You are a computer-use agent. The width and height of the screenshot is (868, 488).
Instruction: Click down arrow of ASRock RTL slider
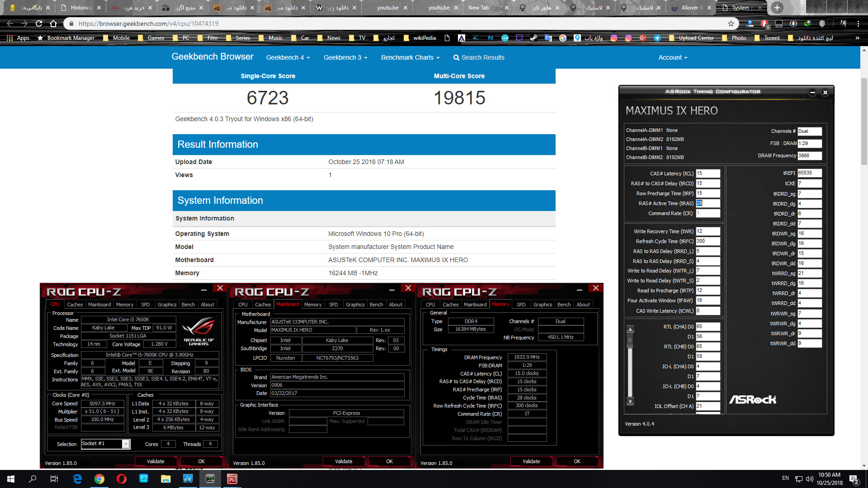630,402
